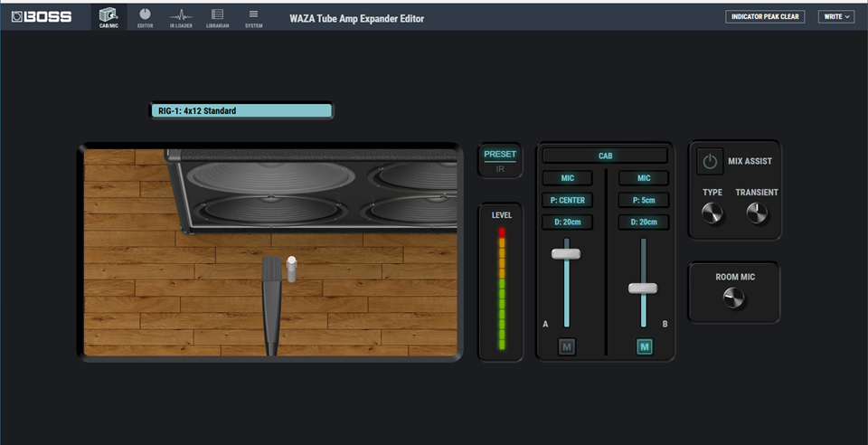The image size is (868, 445).
Task: Click the channel A level fader handle
Action: (566, 254)
